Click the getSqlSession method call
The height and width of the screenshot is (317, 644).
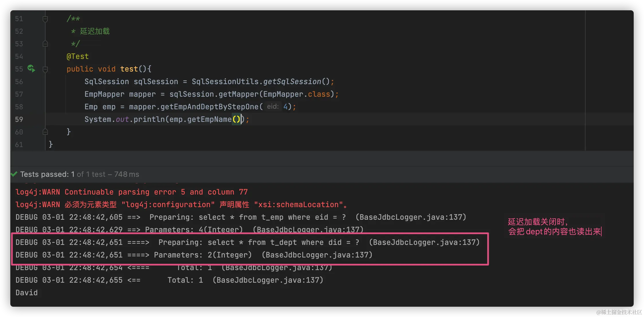292,82
